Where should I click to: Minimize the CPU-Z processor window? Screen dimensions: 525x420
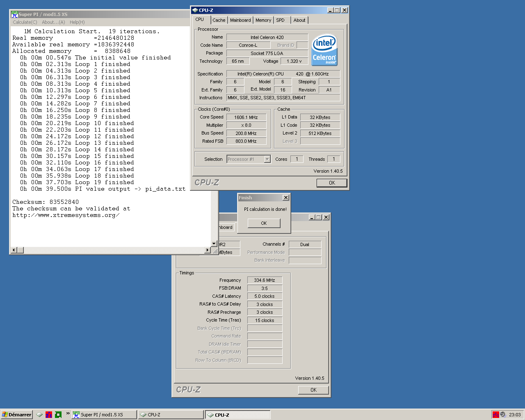point(331,10)
